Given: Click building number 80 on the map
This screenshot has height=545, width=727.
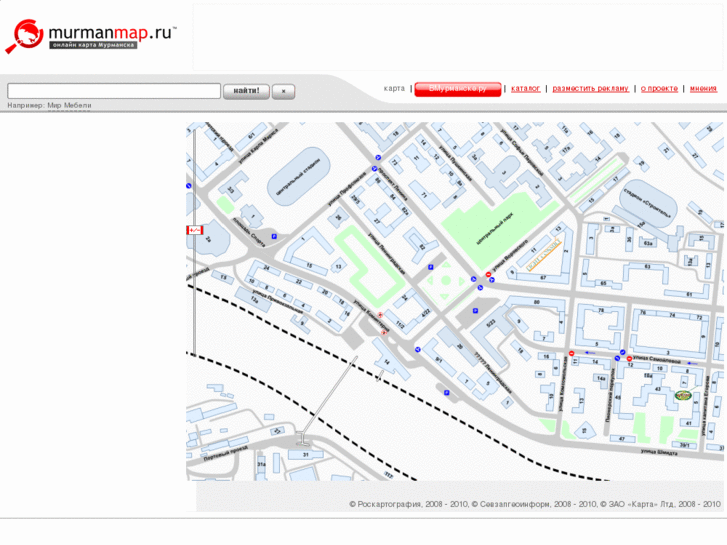Looking at the screenshot, I should [x=537, y=302].
